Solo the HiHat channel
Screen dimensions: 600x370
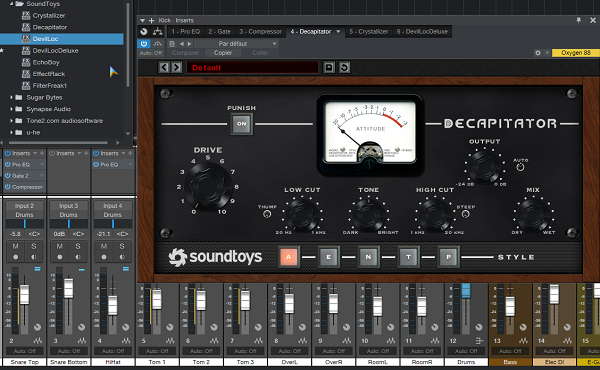(x=122, y=246)
